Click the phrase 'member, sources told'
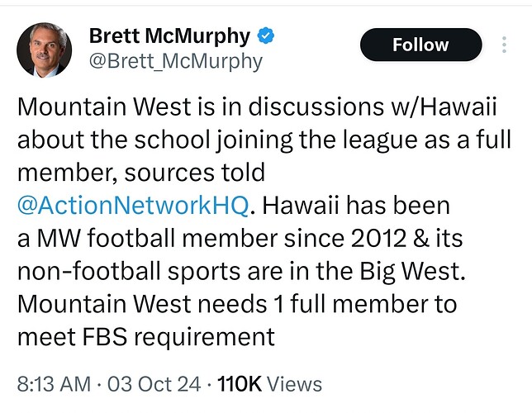Viewport: 532px width, 413px height. [141, 173]
